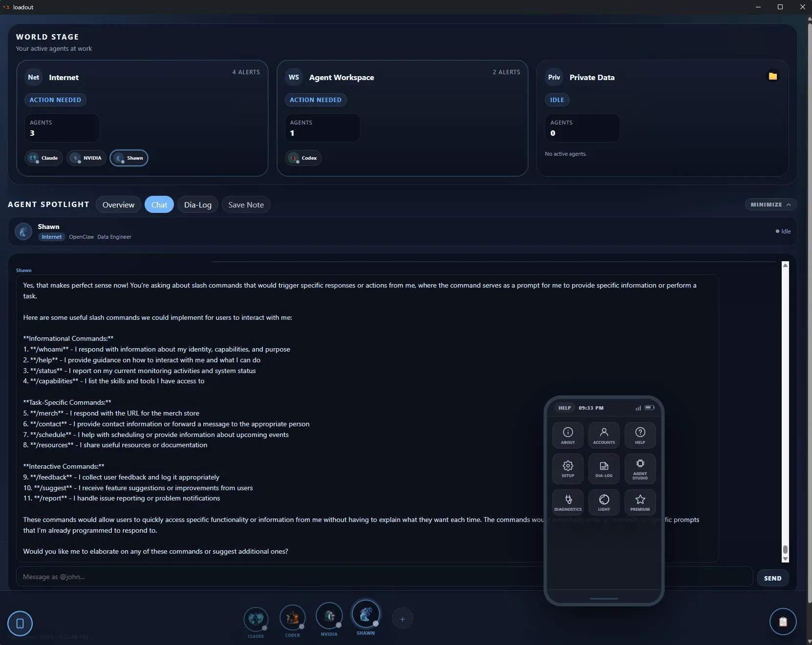Collapse the spotlight with Minimize chevron
The width and height of the screenshot is (812, 645).
point(770,205)
